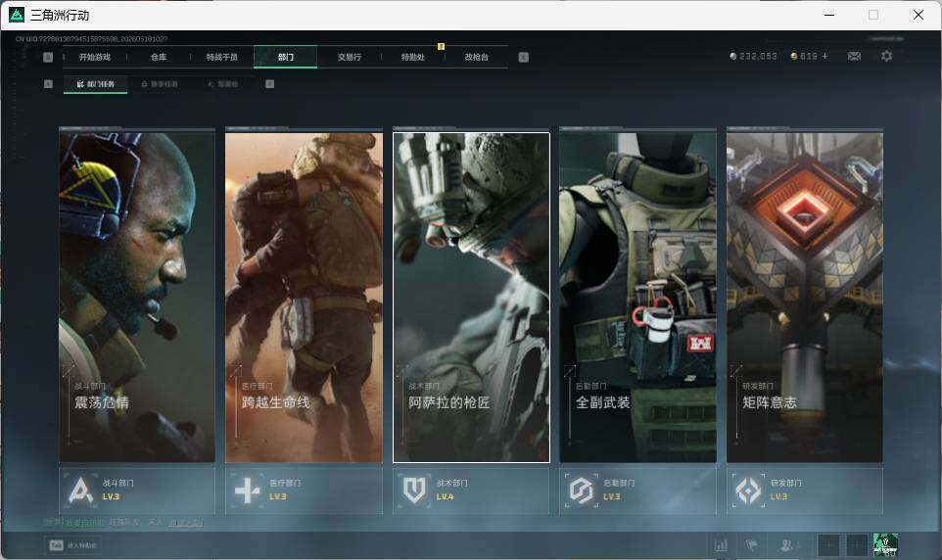Open the 跨越生命线 mission card
Image resolution: width=942 pixels, height=560 pixels.
(x=304, y=298)
